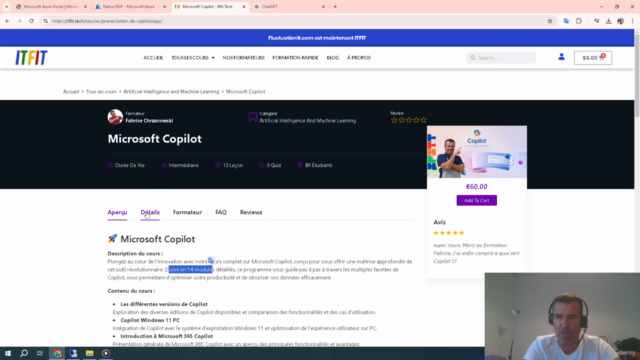The image size is (640, 360).
Task: Select the Reviews tab
Action: point(251,212)
